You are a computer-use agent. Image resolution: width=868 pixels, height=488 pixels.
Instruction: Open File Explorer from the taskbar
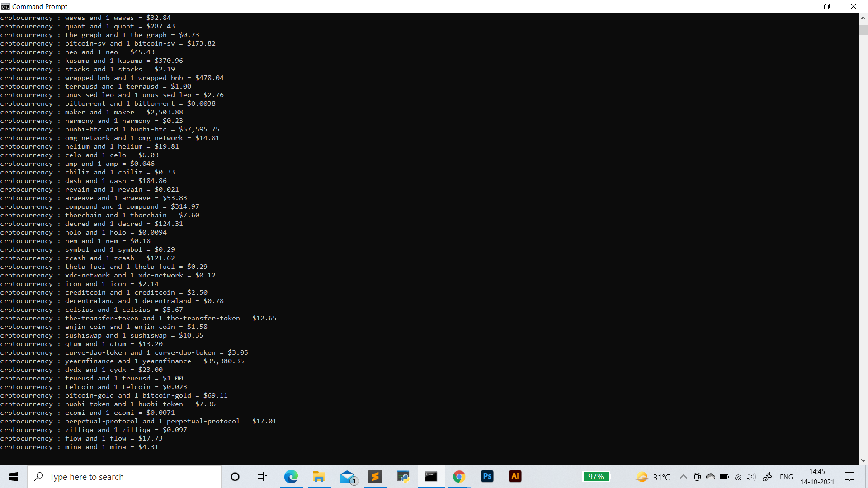319,477
